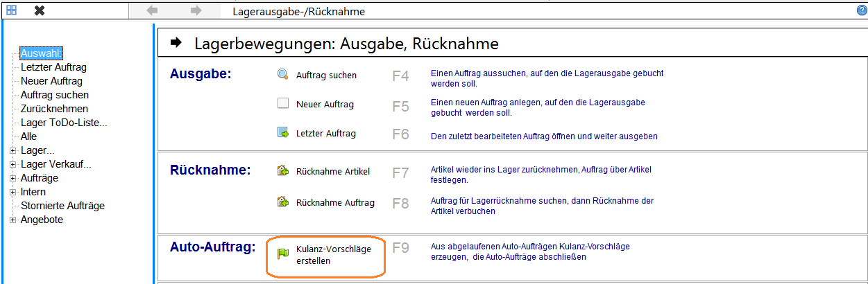Open help via the question mark icon
This screenshot has width=868, height=284.
862,10
